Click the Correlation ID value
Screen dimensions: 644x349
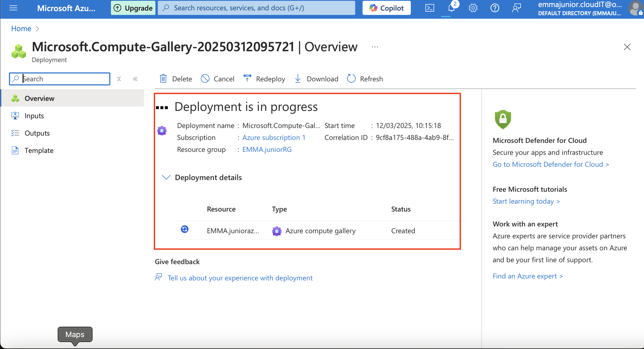coord(415,137)
